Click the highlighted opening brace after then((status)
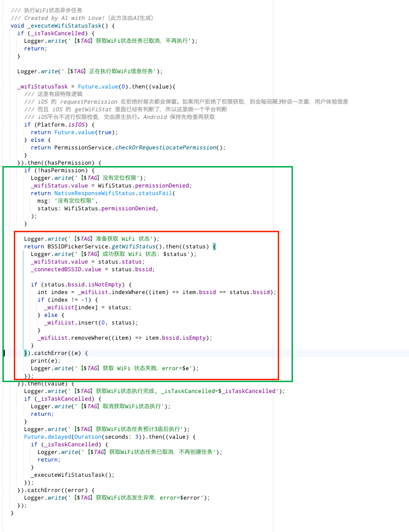This screenshot has height=532, width=409. (x=214, y=246)
